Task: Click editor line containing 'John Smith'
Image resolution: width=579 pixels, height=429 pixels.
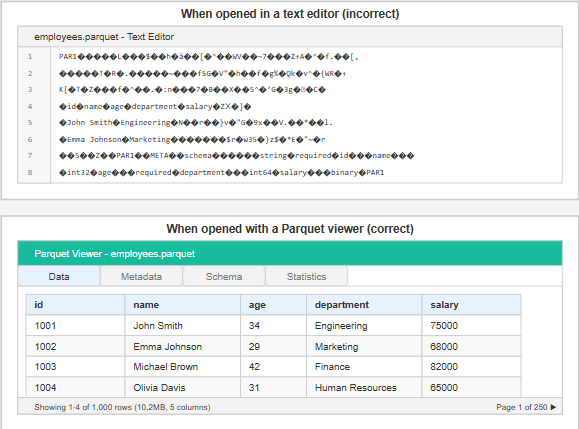Action: tap(196, 123)
